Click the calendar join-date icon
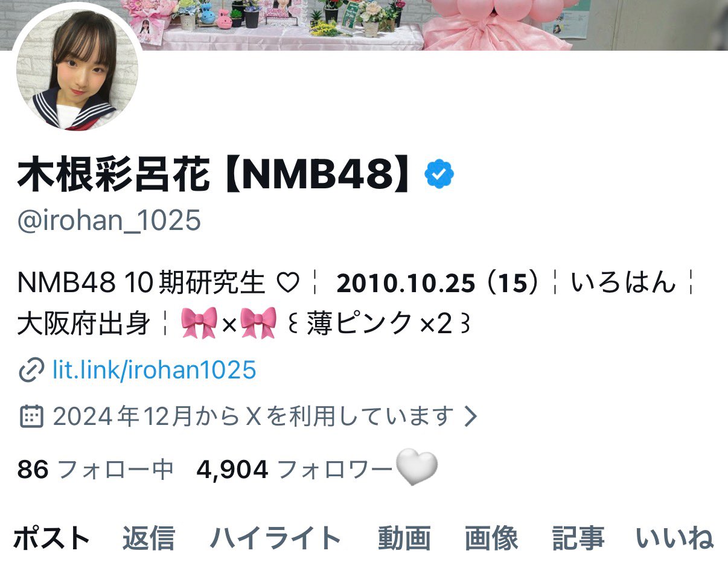 click(x=31, y=416)
